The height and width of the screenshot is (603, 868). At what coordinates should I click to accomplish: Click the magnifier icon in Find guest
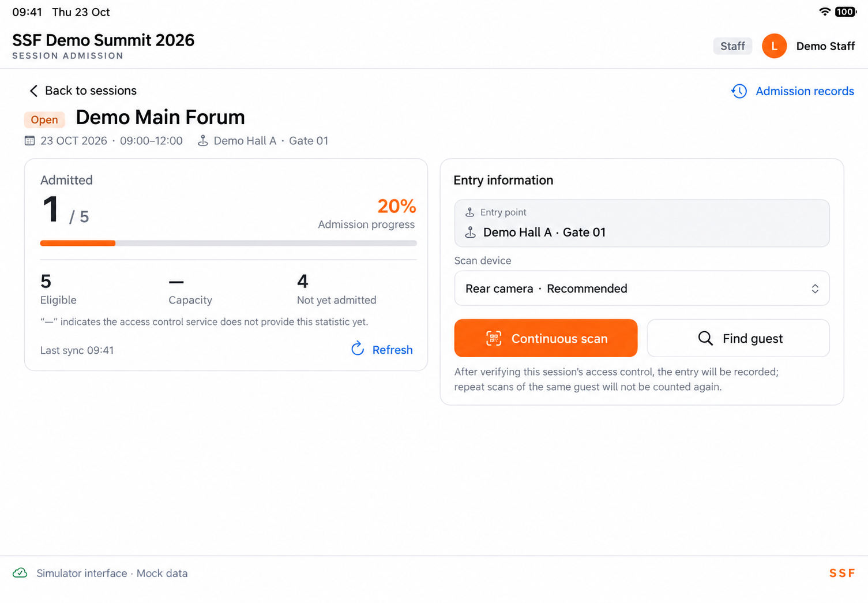click(705, 338)
